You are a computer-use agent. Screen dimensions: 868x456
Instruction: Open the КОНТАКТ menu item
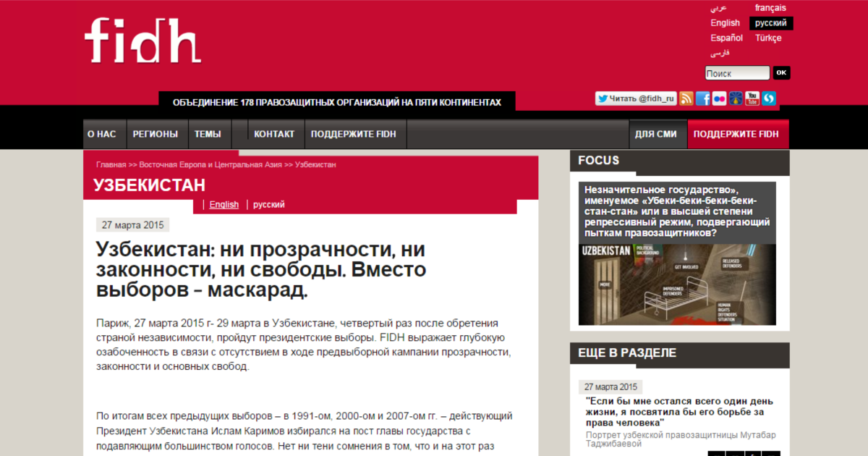274,134
